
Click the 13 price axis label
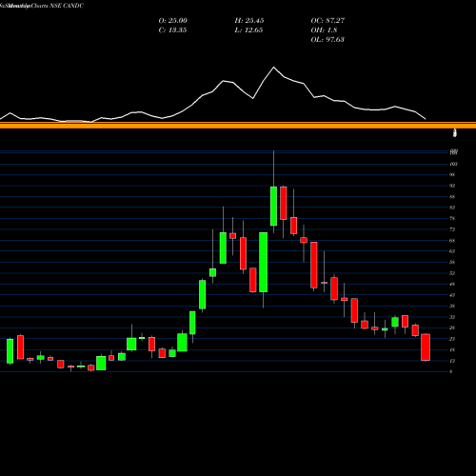[x=452, y=361]
